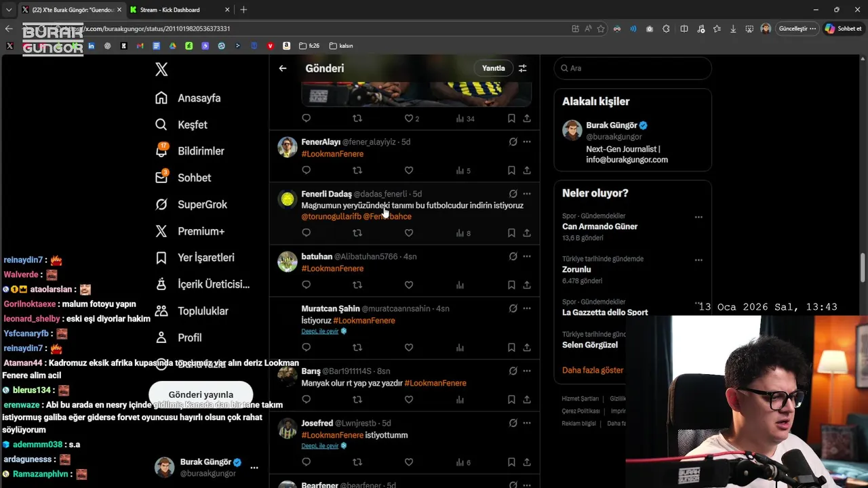
Task: Ask Grok about FenerAlayı's post
Action: [513, 142]
